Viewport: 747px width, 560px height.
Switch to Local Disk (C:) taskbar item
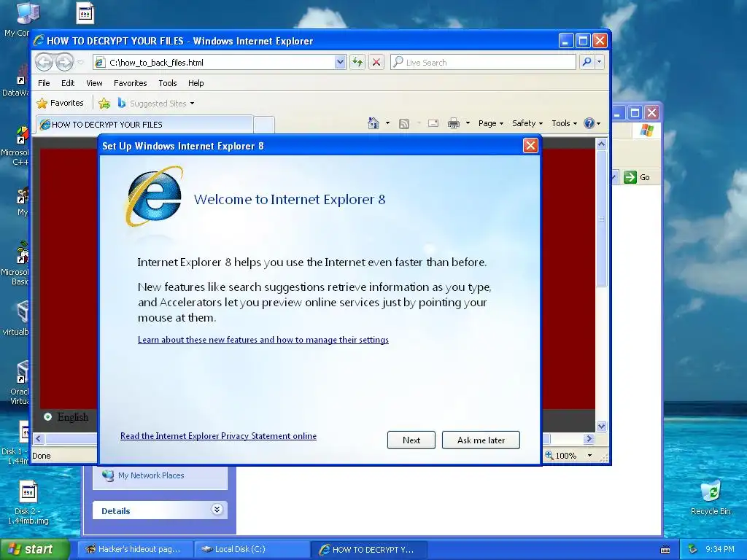click(252, 549)
